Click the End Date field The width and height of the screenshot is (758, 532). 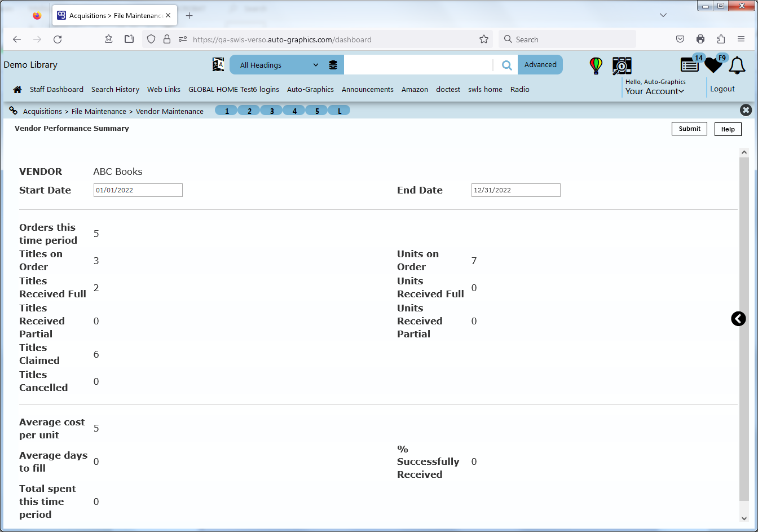click(516, 190)
